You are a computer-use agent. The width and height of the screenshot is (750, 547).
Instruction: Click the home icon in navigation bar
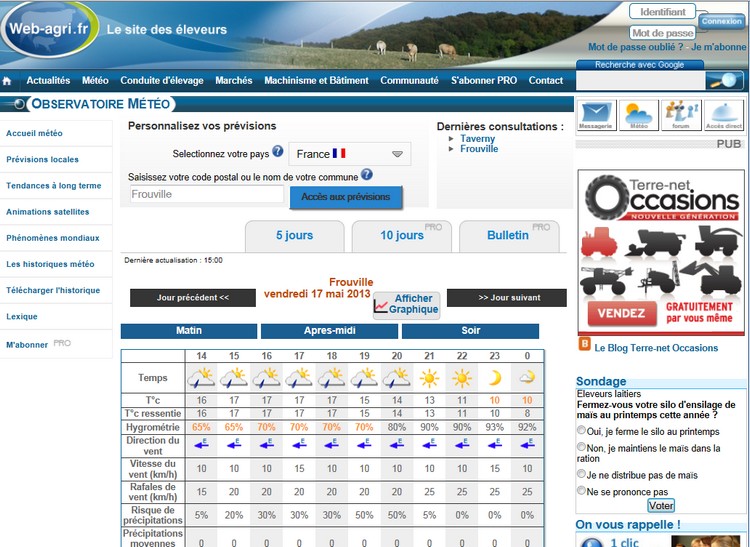point(7,81)
